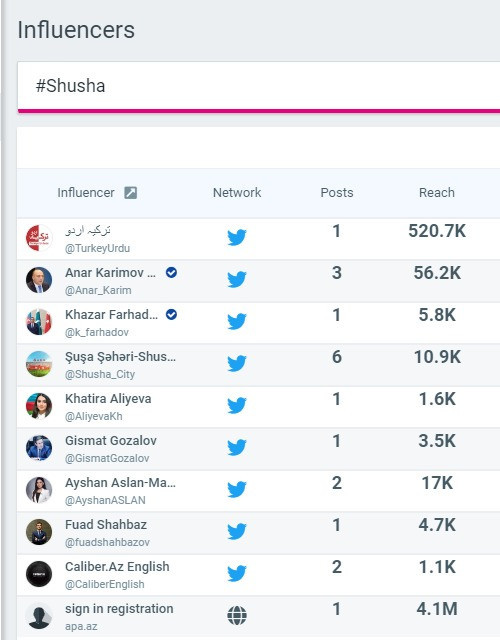Click verified badge next to Khazar Farhadov

point(171,314)
